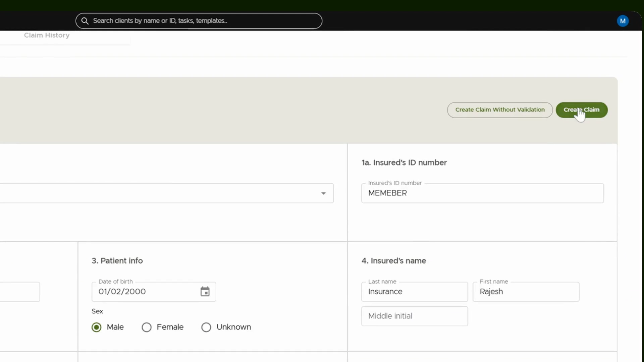Click the insured's First name field

[x=526, y=292]
